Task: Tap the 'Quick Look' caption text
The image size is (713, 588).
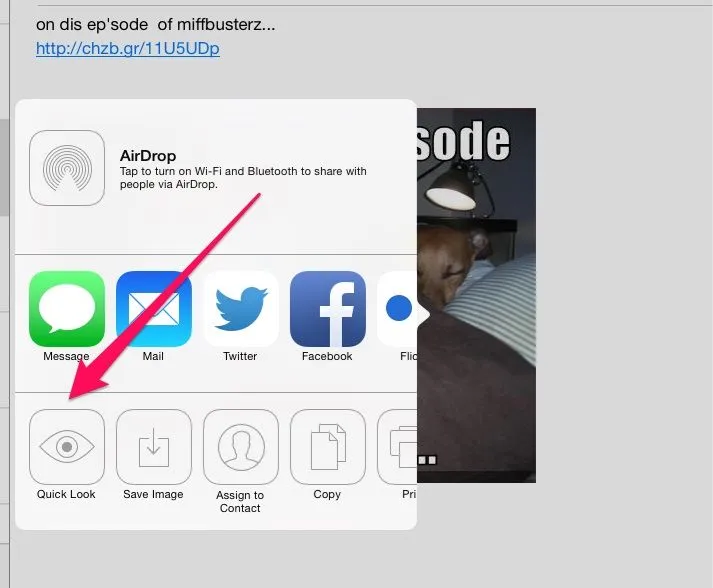Action: [x=67, y=494]
